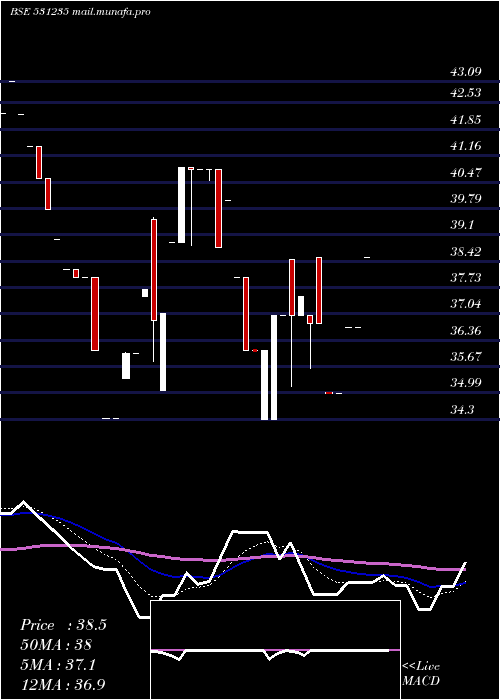Click the 43.09 price axis label
Viewport: 500px width, 700px height.
click(x=466, y=72)
